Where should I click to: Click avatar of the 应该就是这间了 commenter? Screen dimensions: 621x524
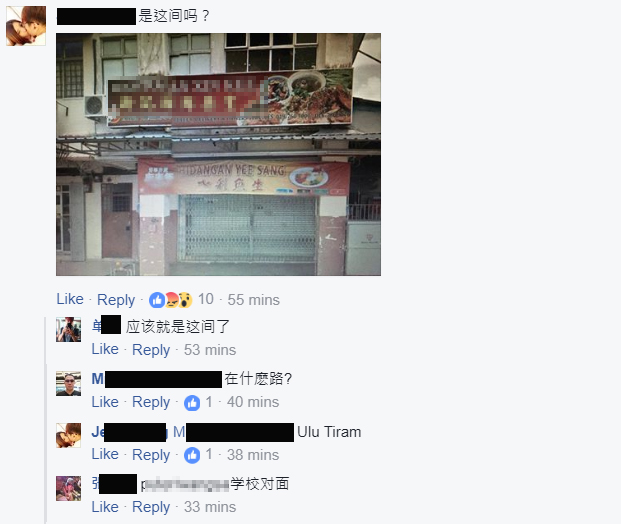(69, 329)
